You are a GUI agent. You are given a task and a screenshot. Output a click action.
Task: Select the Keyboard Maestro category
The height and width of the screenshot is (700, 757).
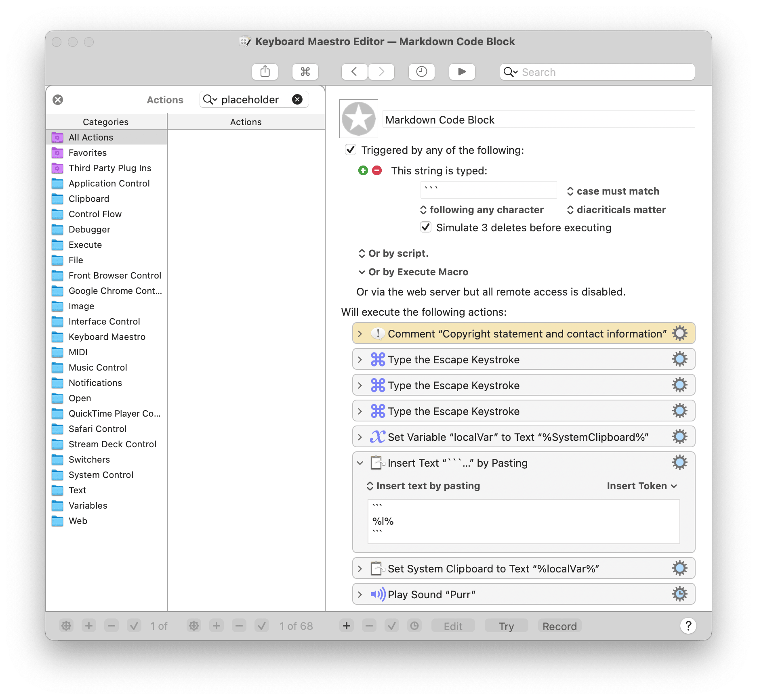[107, 337]
